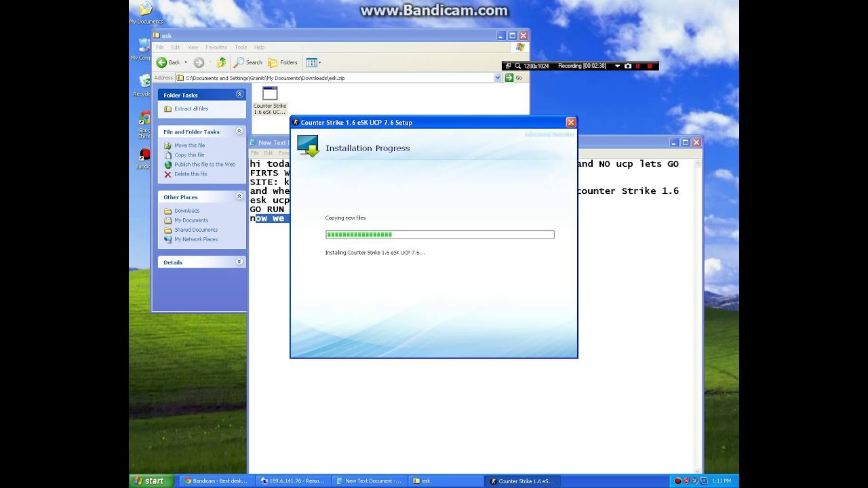The image size is (868, 488).
Task: Stop the Bandicam recording
Action: [650, 66]
